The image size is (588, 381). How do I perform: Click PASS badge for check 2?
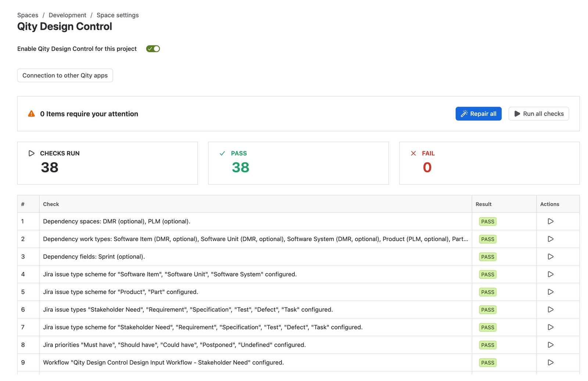click(x=488, y=239)
